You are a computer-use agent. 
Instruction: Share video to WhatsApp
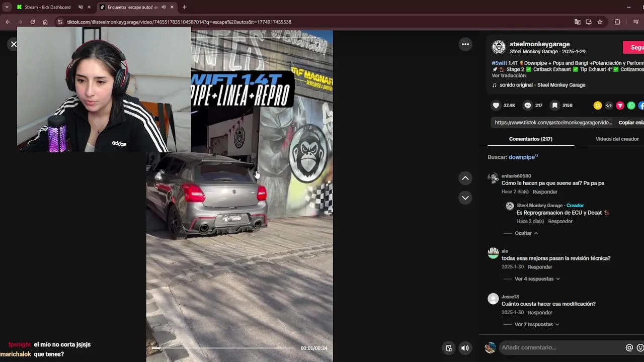pyautogui.click(x=631, y=105)
